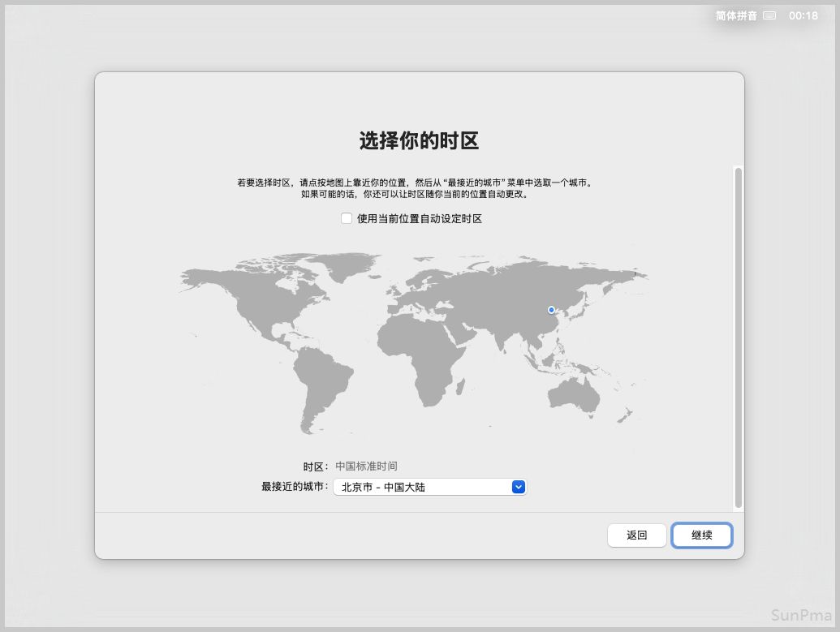The width and height of the screenshot is (840, 632).
Task: Click the 使用当前位置自动设定时区 label text
Action: click(x=419, y=218)
